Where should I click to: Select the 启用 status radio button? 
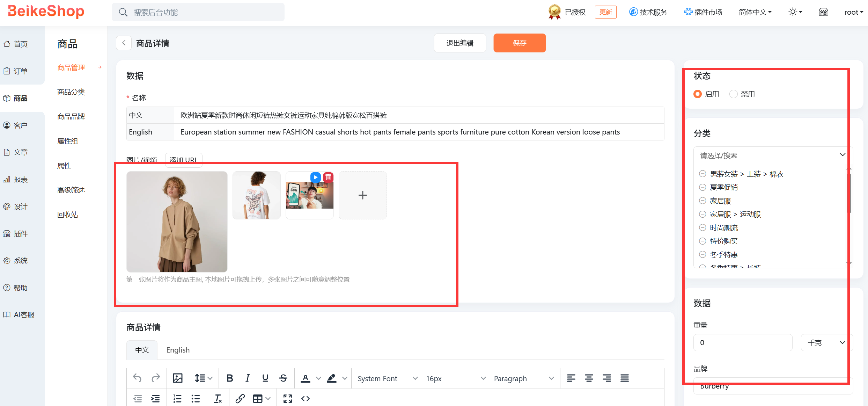click(698, 94)
